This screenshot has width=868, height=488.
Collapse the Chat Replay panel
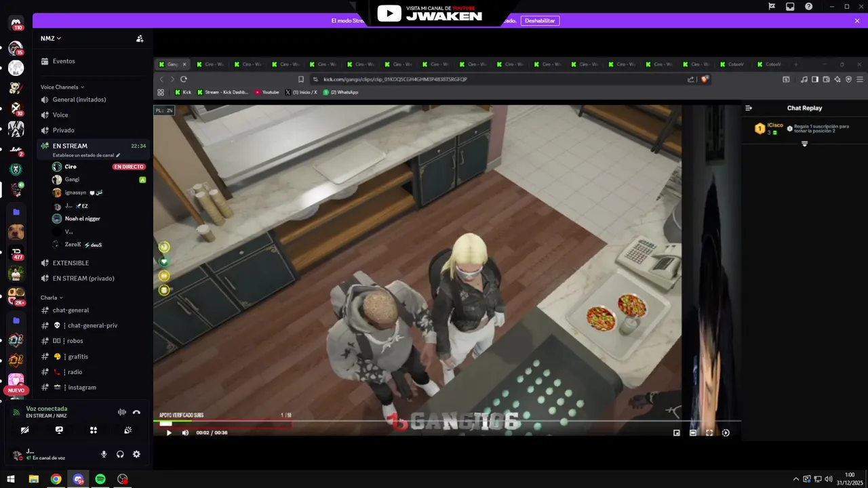tap(749, 108)
